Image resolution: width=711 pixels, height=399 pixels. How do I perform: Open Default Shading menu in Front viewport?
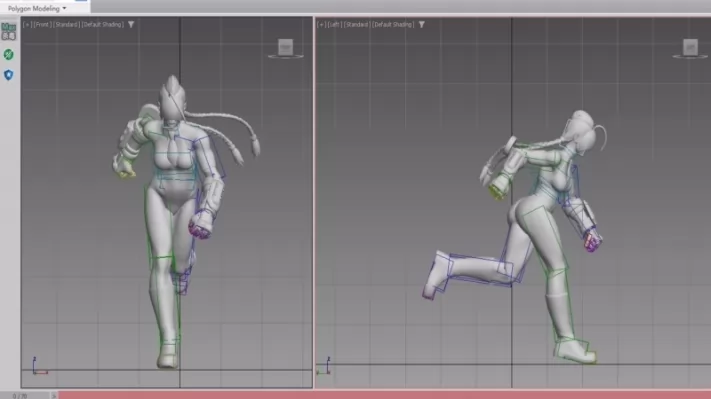click(x=102, y=24)
